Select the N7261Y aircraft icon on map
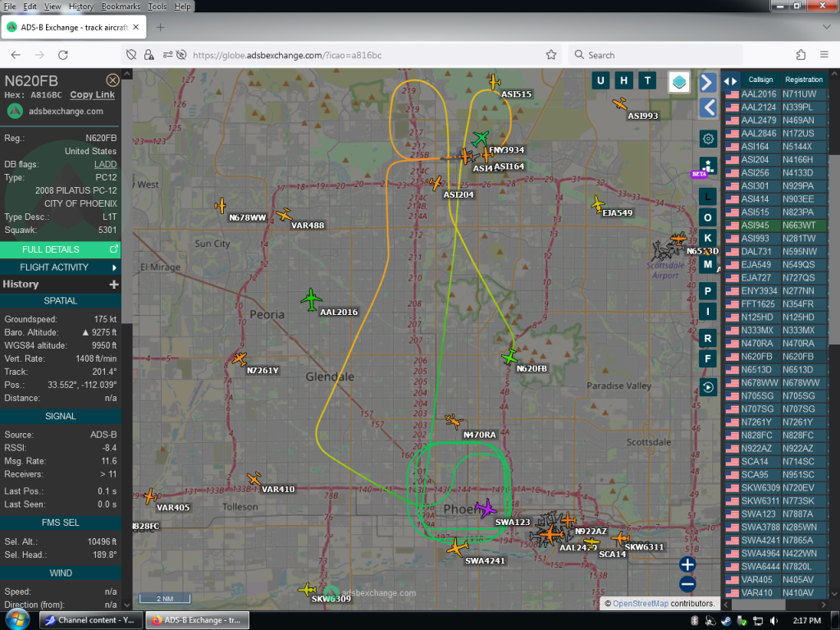The width and height of the screenshot is (840, 630). 240,358
